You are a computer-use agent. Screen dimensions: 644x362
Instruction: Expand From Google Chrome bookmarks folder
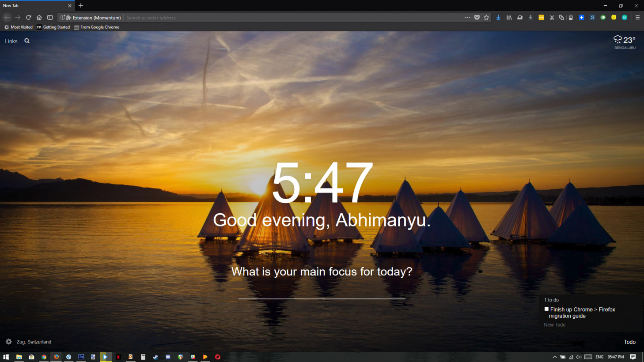pyautogui.click(x=97, y=27)
